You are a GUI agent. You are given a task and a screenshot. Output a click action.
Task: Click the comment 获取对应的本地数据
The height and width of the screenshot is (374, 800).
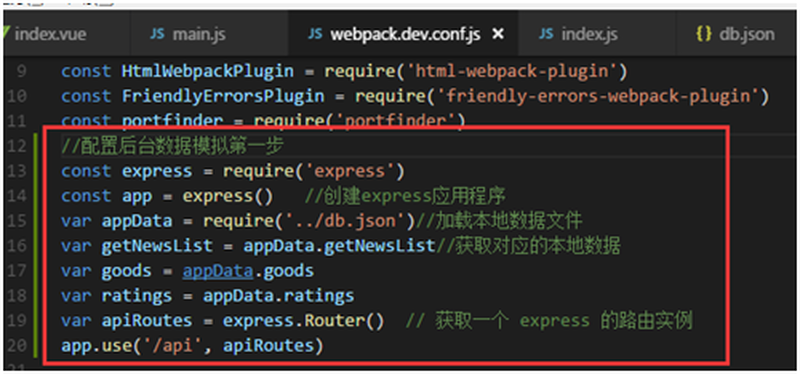(528, 246)
